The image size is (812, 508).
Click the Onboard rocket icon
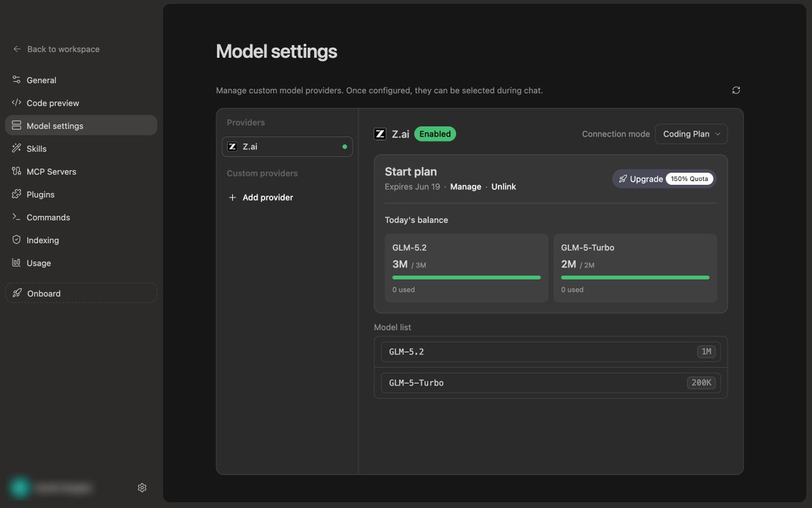coord(17,293)
